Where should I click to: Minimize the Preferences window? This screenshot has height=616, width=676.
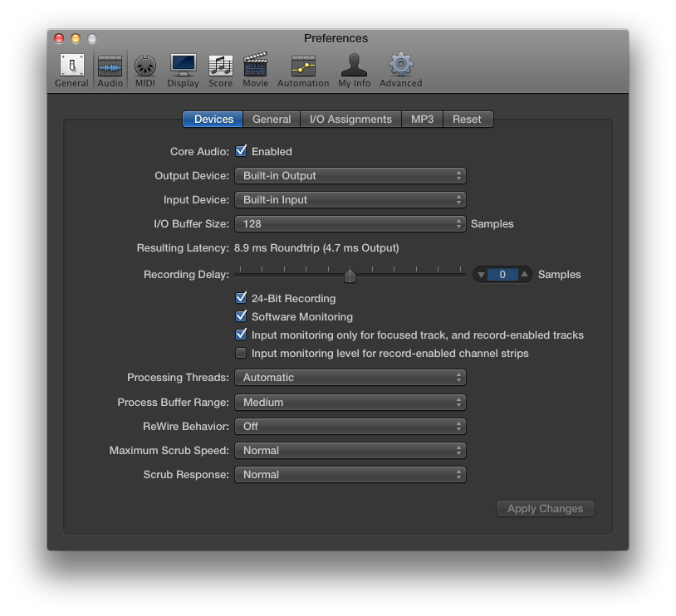point(76,38)
